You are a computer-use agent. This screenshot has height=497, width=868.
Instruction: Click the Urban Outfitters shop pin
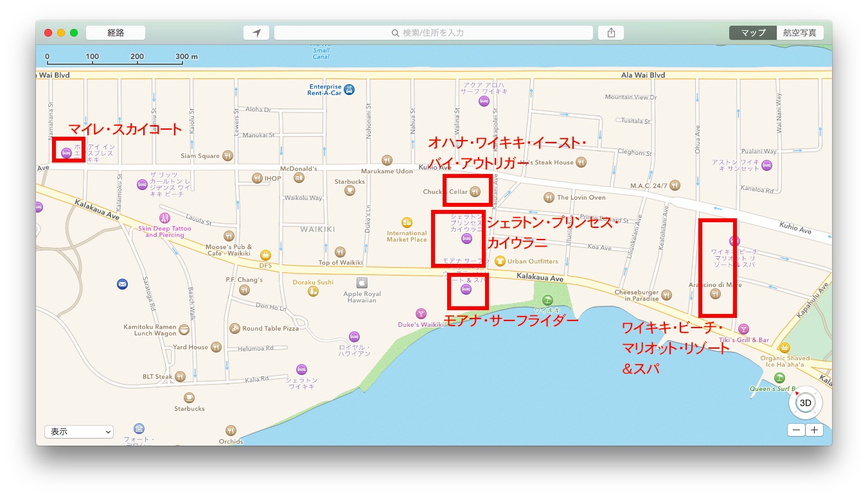pyautogui.click(x=500, y=261)
